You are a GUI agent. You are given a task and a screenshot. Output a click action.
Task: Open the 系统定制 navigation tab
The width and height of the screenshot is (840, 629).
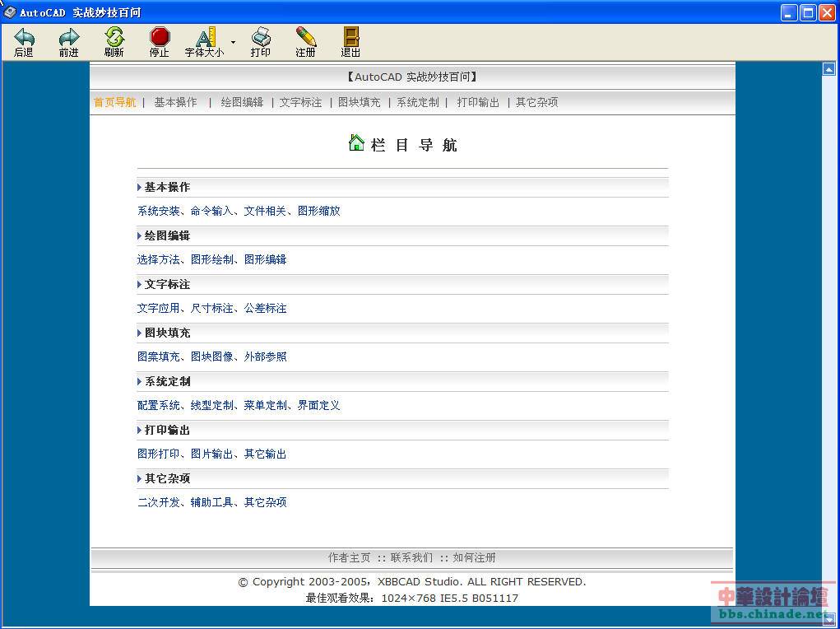418,102
